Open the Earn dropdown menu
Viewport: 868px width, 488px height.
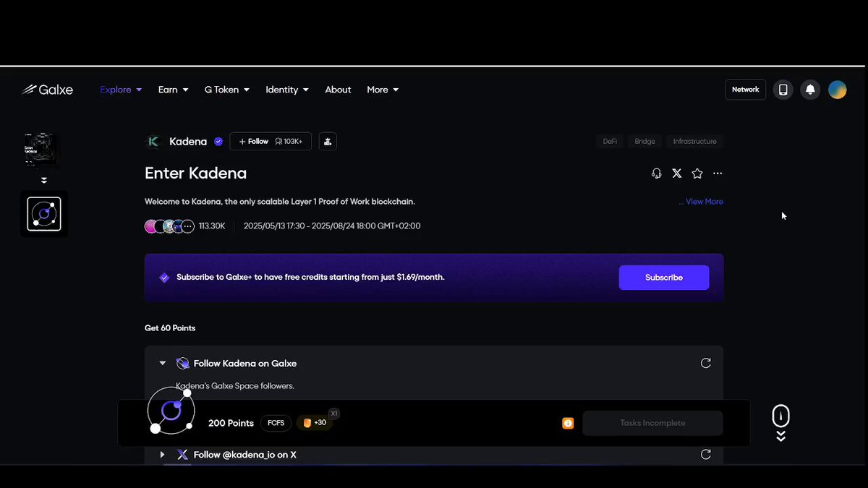(x=173, y=90)
